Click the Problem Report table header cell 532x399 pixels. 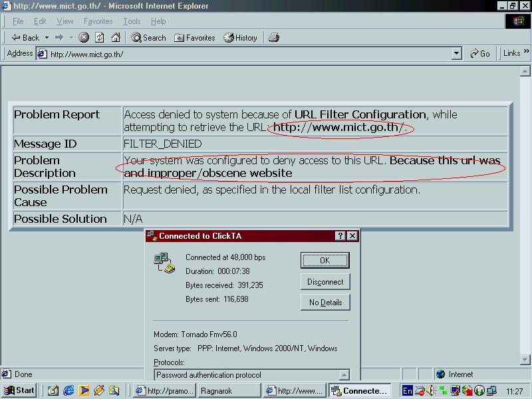click(x=67, y=120)
